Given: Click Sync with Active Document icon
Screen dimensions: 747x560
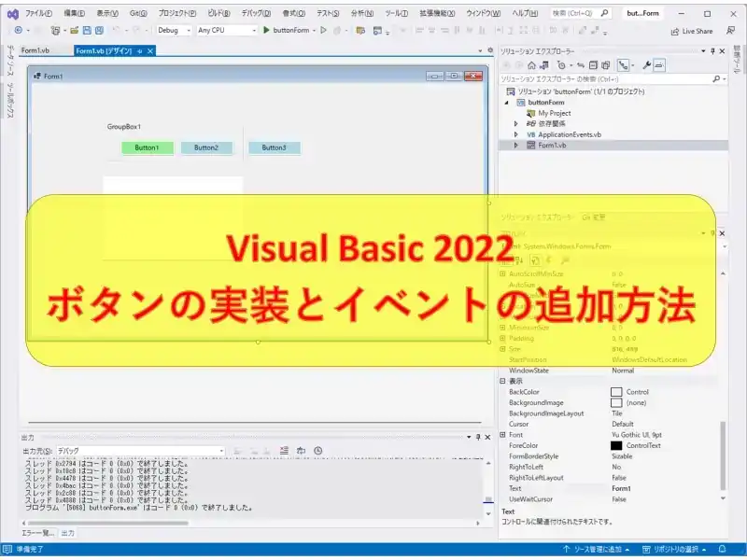Looking at the screenshot, I should 580,65.
